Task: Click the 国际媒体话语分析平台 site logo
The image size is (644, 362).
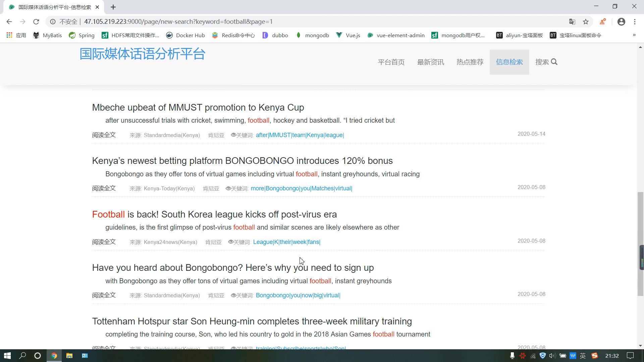Action: tap(142, 54)
